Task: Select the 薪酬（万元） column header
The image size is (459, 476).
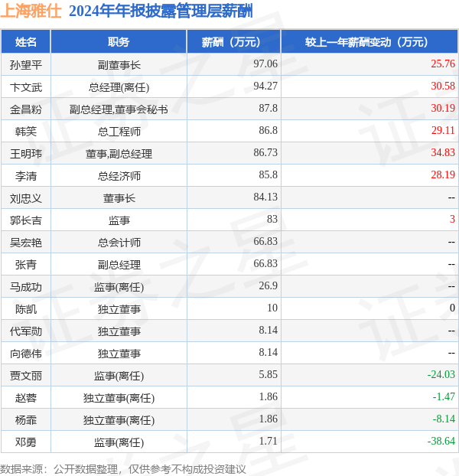Action: (x=233, y=42)
